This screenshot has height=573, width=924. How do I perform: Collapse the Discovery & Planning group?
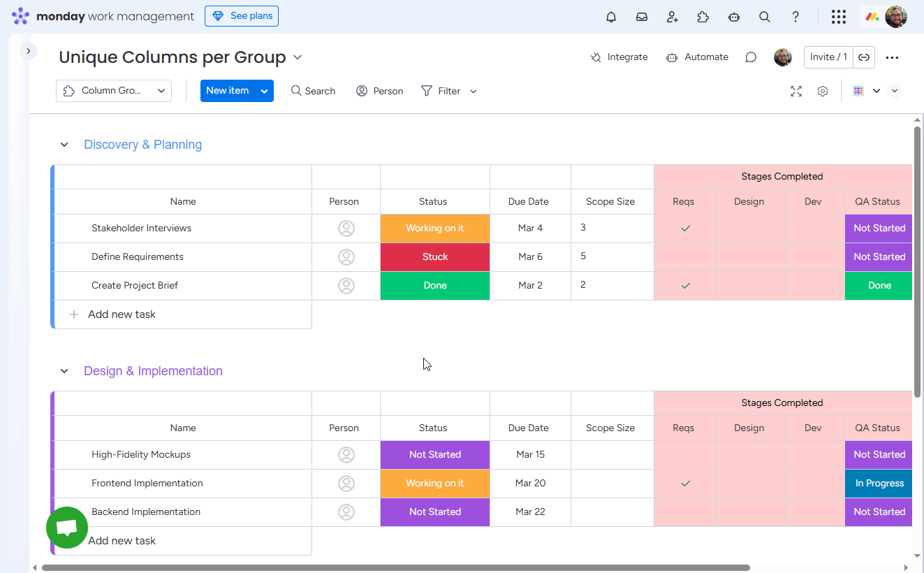tap(64, 145)
